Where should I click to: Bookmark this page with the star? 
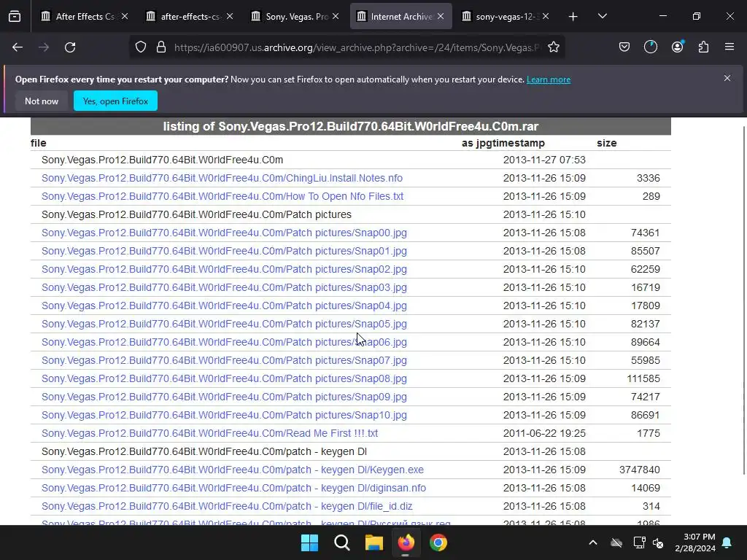553,47
